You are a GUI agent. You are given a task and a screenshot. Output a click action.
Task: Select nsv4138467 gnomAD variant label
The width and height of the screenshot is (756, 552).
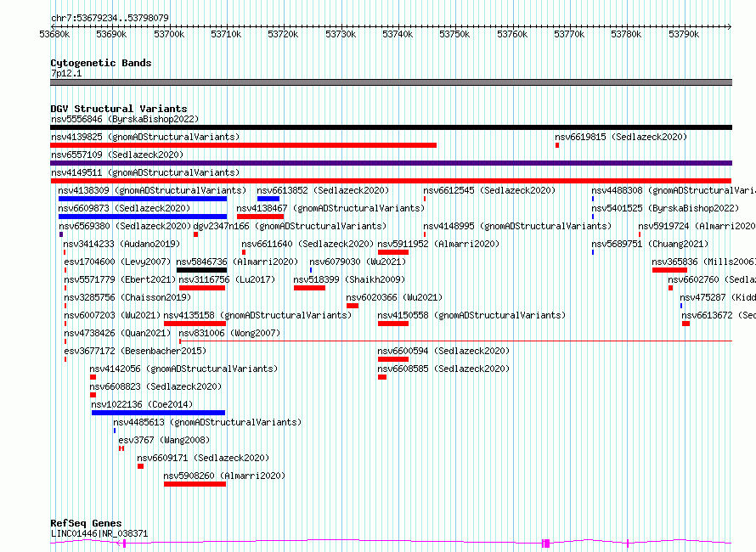[x=330, y=208]
